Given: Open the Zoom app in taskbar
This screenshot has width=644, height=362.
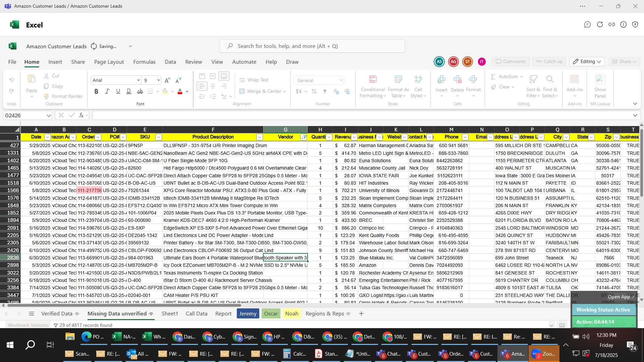Looking at the screenshot, I should click(x=544, y=354).
